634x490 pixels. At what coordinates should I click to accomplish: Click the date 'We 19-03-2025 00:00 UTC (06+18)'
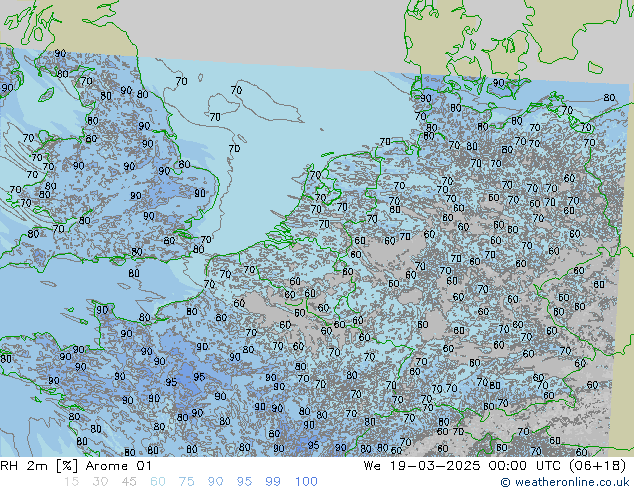495,466
